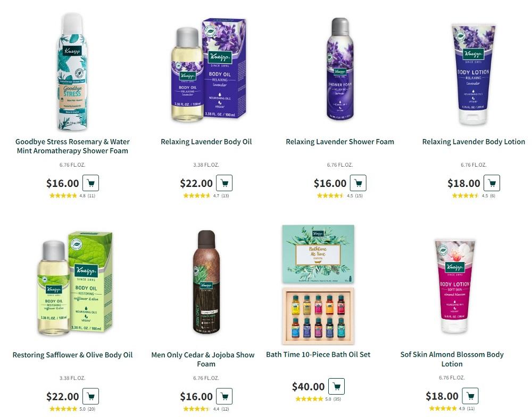Image resolution: width=532 pixels, height=417 pixels.
Task: Add Goodbye Stress Shower Foam to cart
Action: (90, 183)
